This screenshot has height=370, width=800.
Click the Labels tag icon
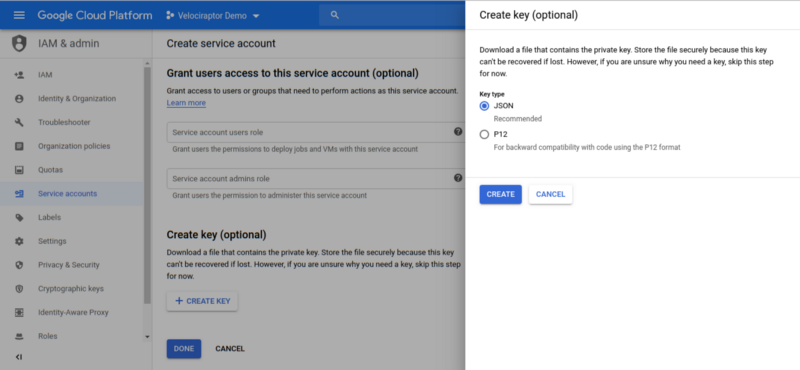(19, 217)
